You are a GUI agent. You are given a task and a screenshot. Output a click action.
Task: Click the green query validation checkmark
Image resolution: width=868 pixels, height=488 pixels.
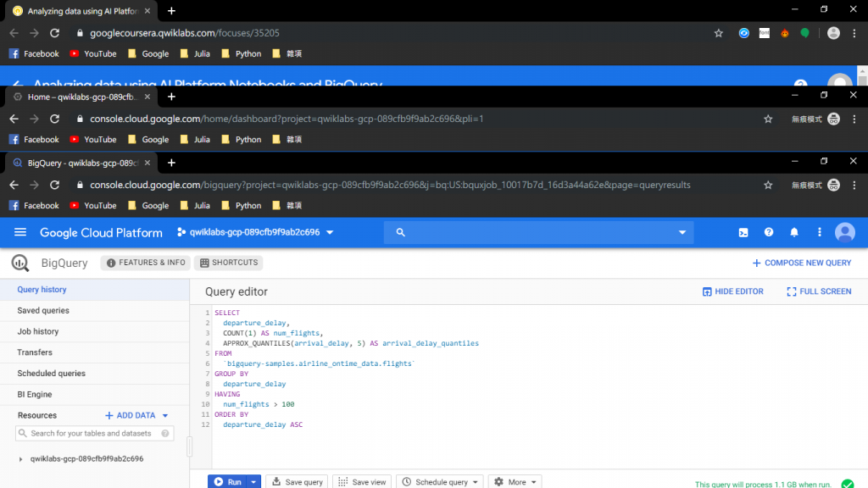847,484
